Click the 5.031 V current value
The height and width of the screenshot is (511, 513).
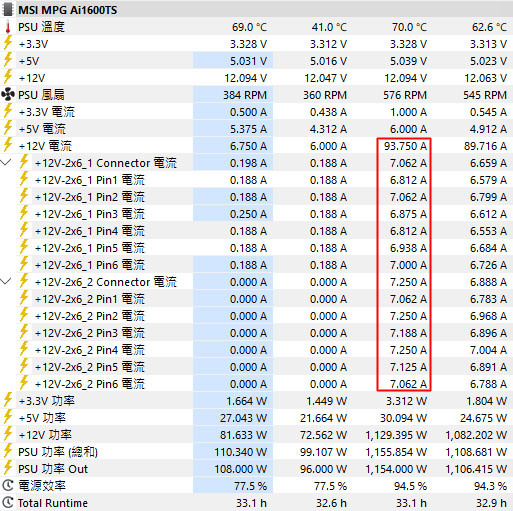pos(248,61)
